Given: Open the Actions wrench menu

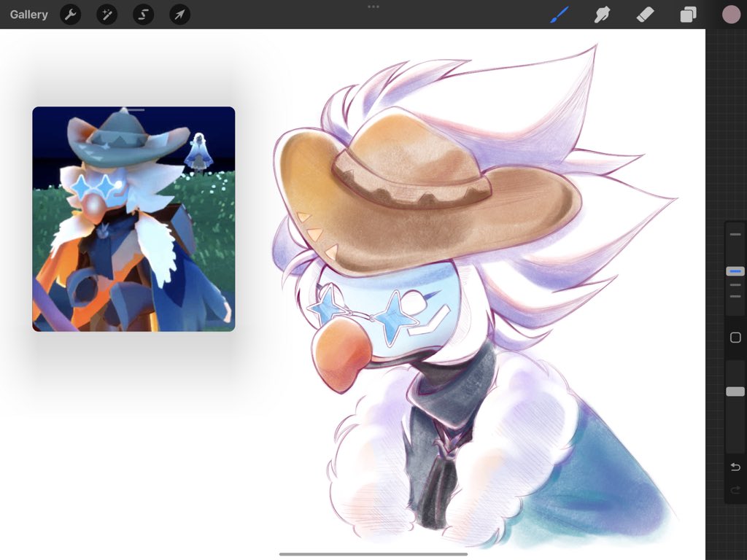Looking at the screenshot, I should (x=71, y=15).
